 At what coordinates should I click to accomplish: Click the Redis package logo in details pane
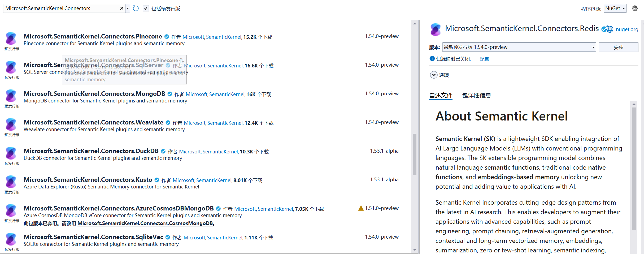(436, 29)
